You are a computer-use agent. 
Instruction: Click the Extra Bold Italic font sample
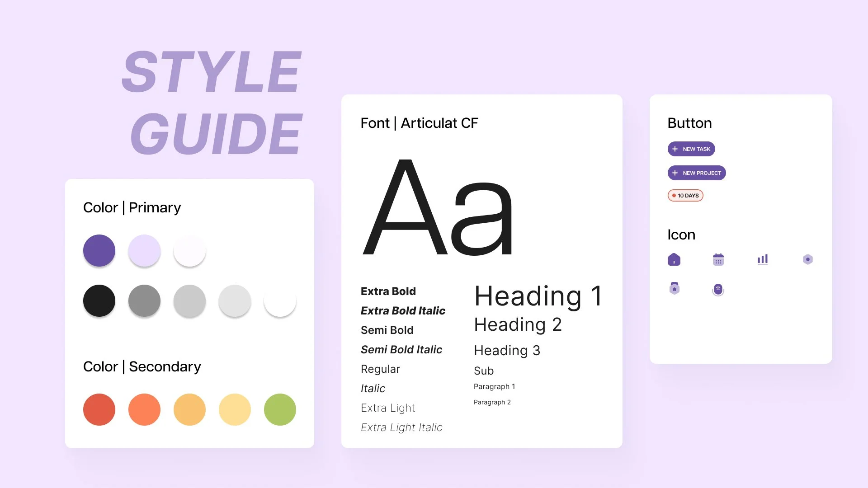pyautogui.click(x=403, y=311)
